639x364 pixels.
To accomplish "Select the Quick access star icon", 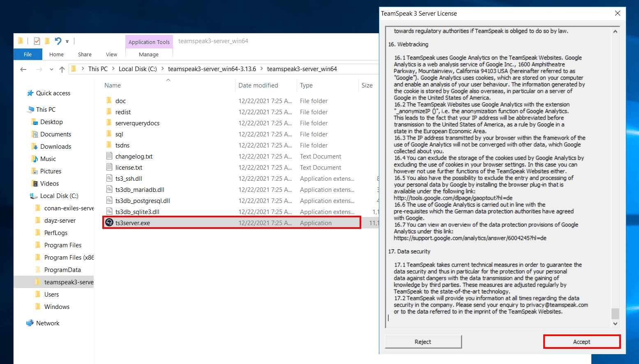I will coord(30,93).
